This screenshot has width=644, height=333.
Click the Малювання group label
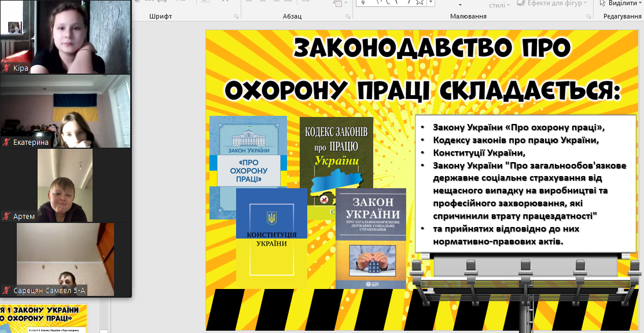(x=468, y=16)
